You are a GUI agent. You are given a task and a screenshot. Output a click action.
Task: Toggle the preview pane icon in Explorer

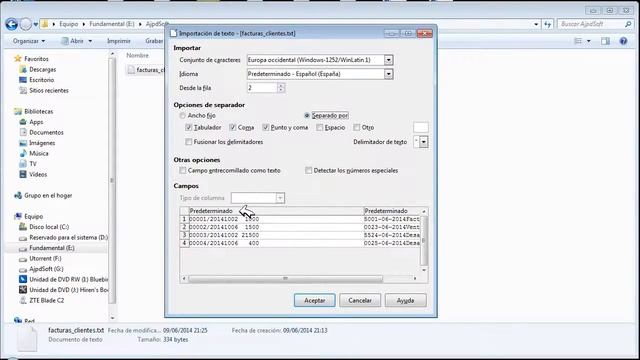point(605,41)
